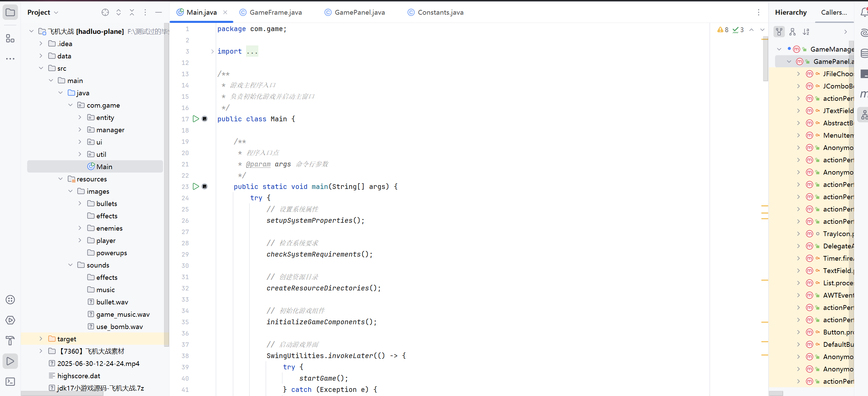Open the Run tool window icon
The height and width of the screenshot is (396, 868).
(10, 361)
